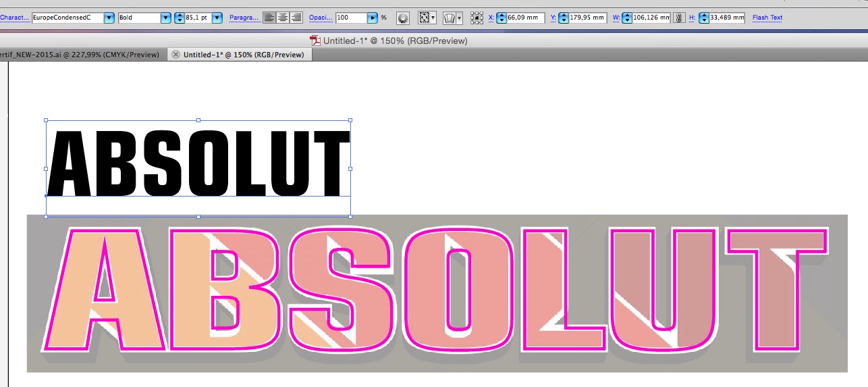Viewport: 868px width, 387px height.
Task: Click the Make Envelope warp icon
Action: tap(449, 18)
